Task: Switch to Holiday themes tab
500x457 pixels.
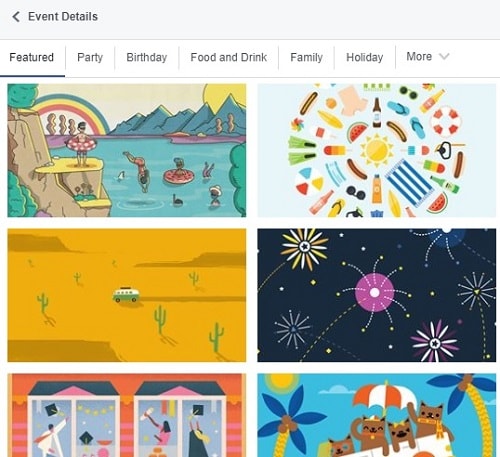Action: 365,57
